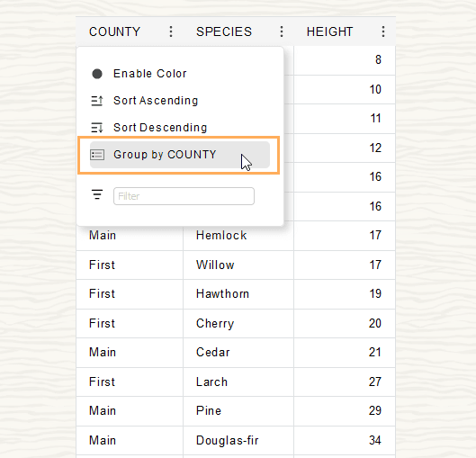The width and height of the screenshot is (476, 458).
Task: Select the Willow row's First county cell
Action: coord(130,265)
